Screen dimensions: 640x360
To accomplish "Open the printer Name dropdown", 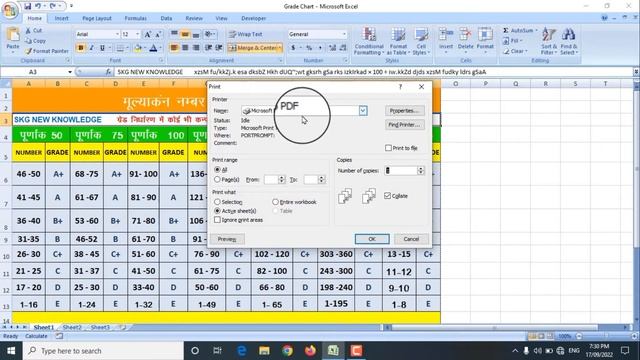I will 363,111.
